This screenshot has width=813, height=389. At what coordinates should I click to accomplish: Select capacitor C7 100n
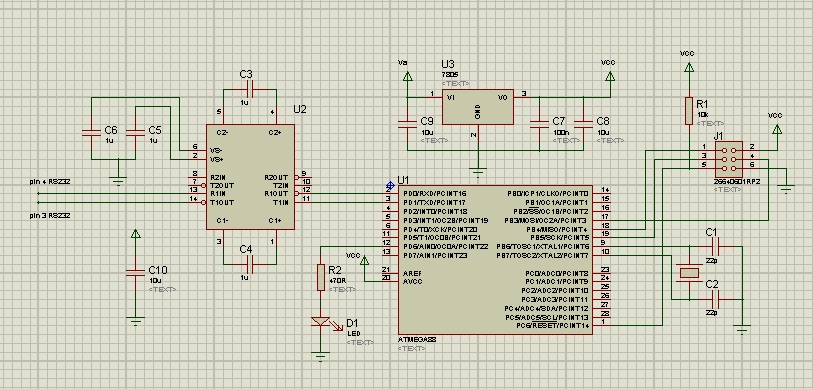pyautogui.click(x=539, y=123)
